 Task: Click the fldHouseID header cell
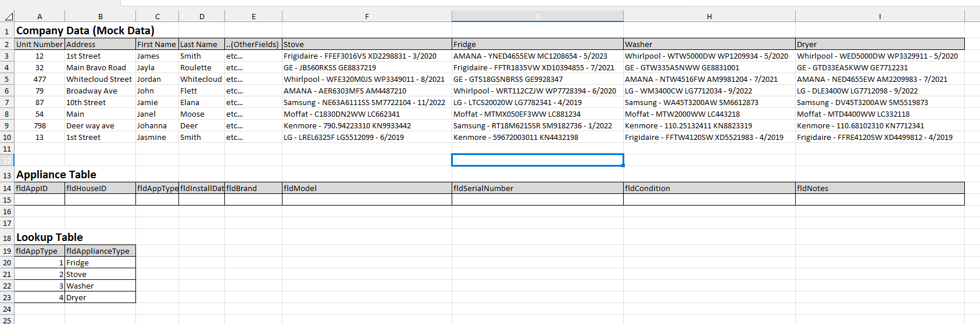pyautogui.click(x=100, y=188)
